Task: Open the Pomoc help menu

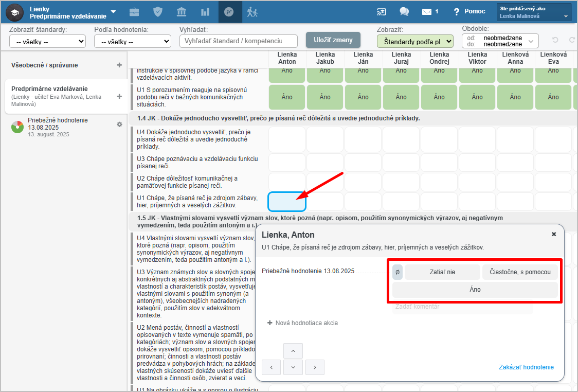Action: point(468,12)
